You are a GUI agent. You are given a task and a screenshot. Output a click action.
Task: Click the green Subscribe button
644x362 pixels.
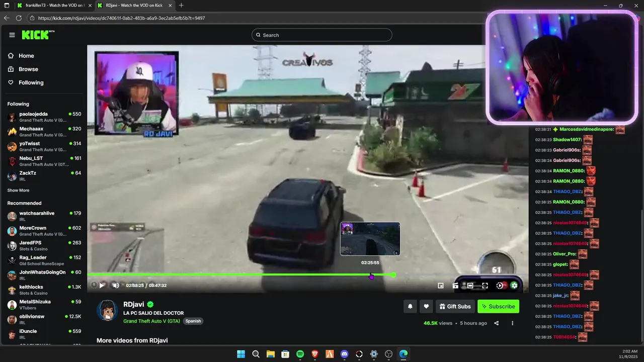498,306
